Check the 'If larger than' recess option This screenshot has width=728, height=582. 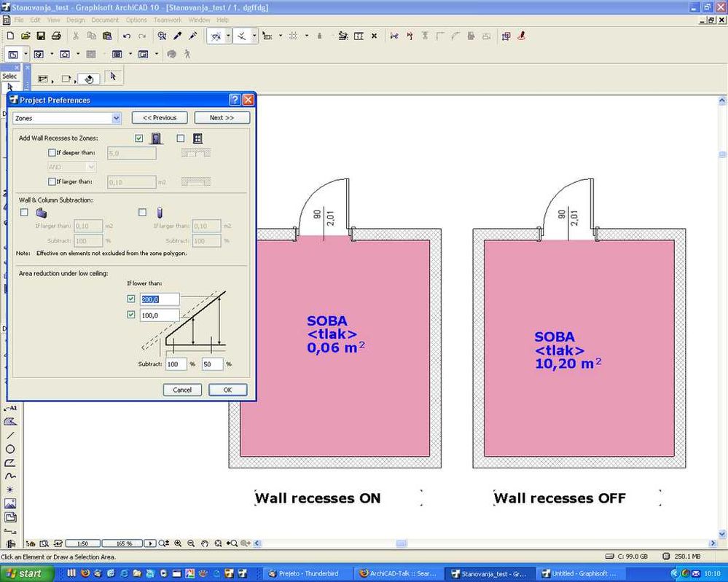click(52, 181)
